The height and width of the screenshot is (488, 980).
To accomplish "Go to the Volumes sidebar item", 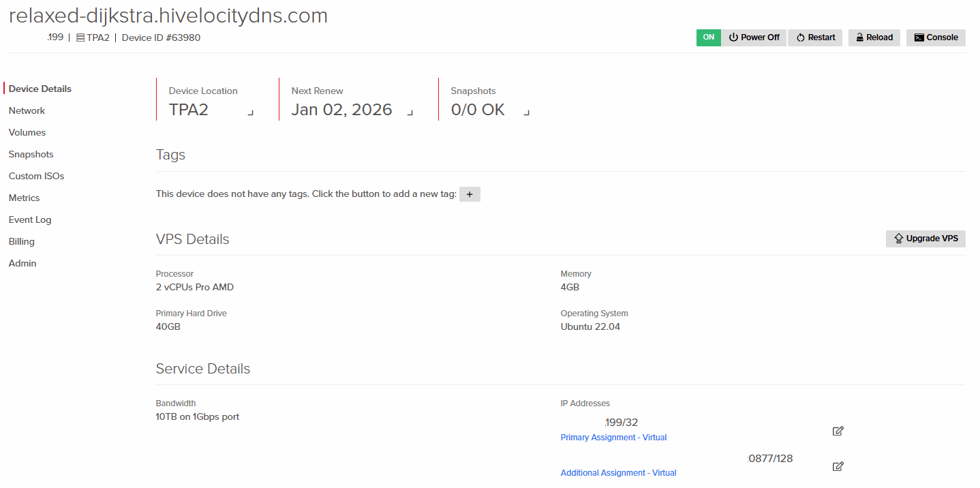I will point(27,132).
